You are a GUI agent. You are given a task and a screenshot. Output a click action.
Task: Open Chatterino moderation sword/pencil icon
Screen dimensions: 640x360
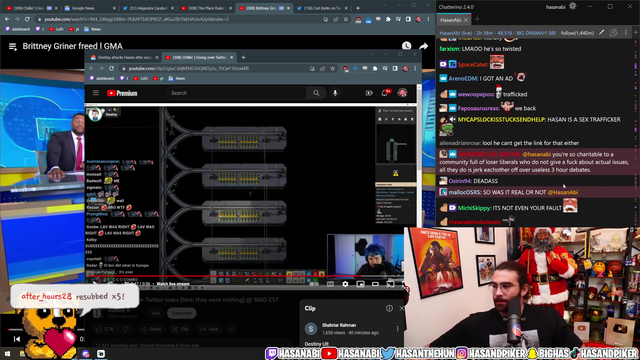pyautogui.click(x=601, y=33)
